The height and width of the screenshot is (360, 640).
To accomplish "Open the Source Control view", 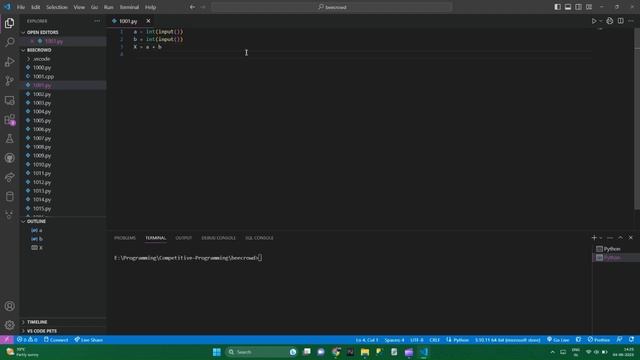I will [x=9, y=81].
